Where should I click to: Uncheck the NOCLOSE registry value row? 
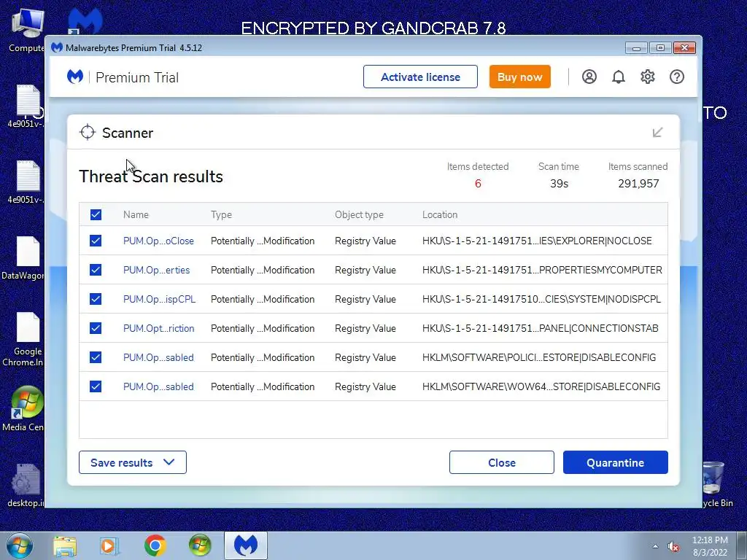(96, 241)
